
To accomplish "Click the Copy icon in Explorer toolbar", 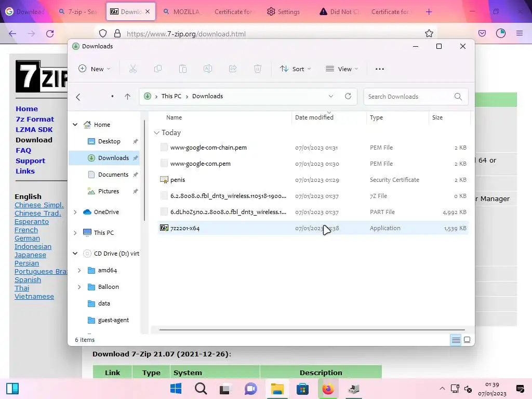I will [158, 69].
